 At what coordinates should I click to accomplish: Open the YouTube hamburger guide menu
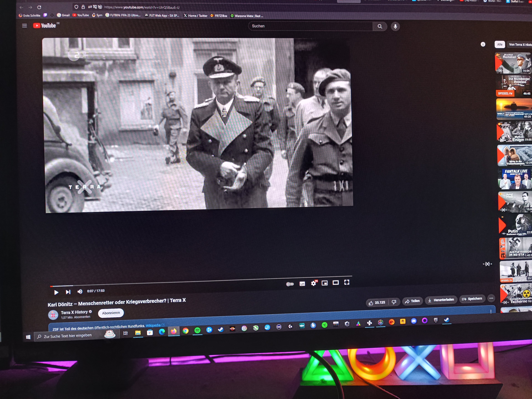25,25
